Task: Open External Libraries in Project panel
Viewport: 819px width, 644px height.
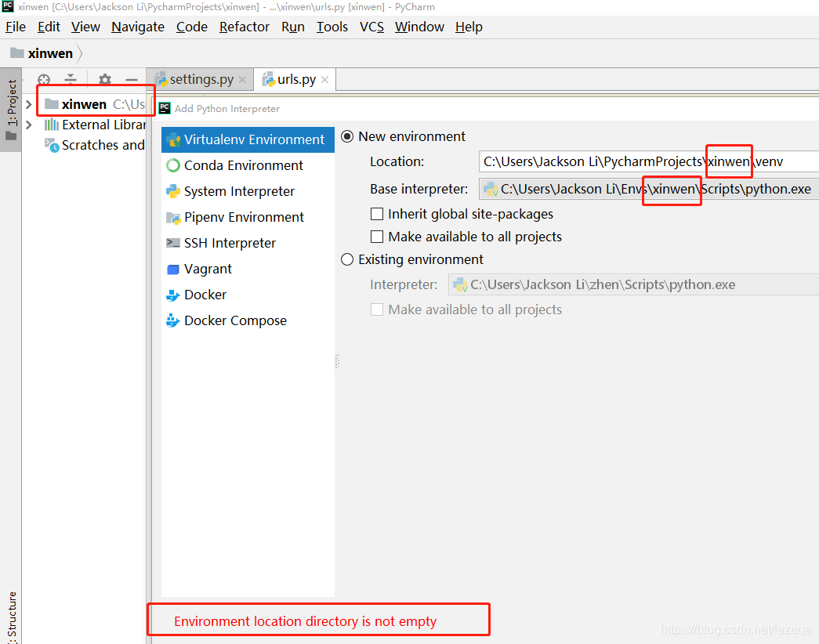Action: 97,125
